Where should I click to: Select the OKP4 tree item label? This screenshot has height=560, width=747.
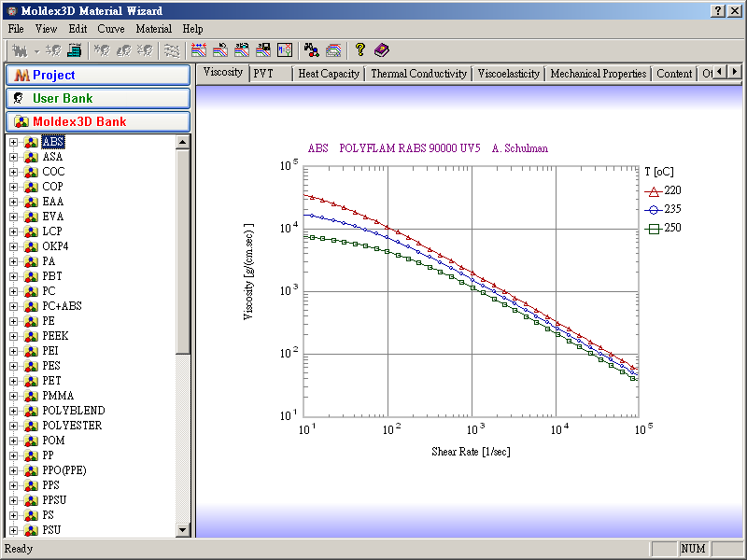click(55, 246)
